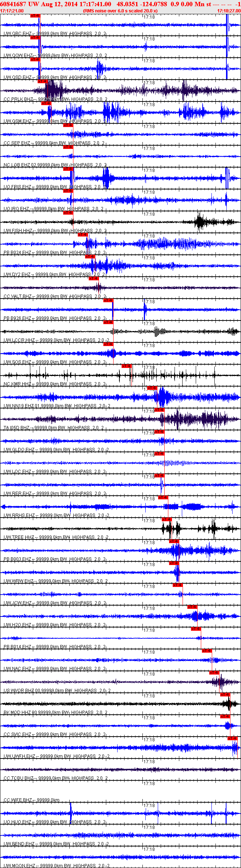The width and height of the screenshot is (241, 868).
Task: Click the UO.FRIS.EHZ station label
Action: tap(18, 187)
